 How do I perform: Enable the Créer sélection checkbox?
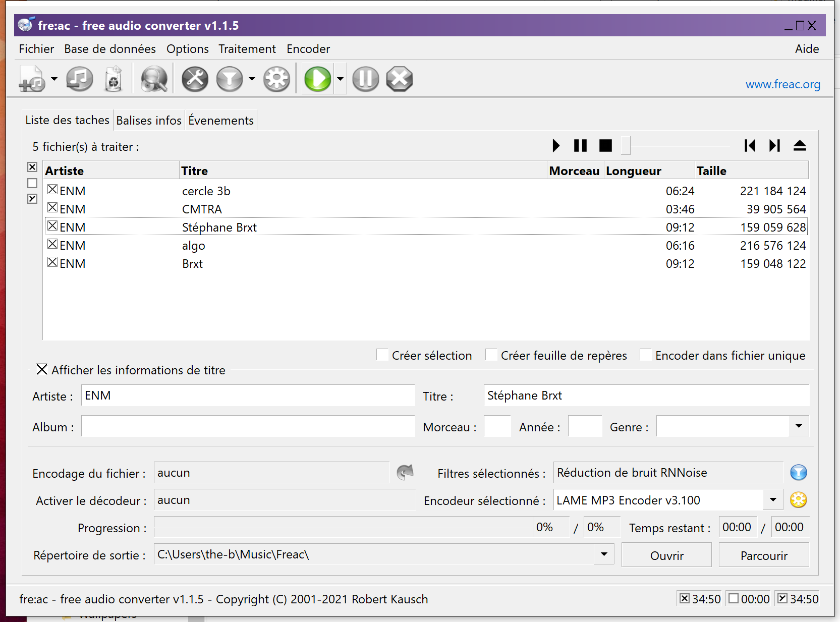[382, 355]
